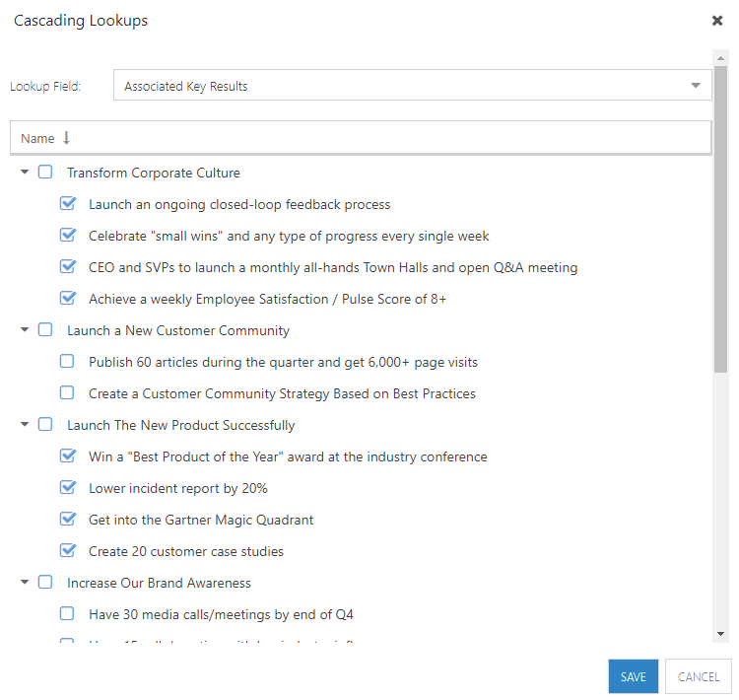
Task: Click Create 20 customer case studies text
Action: point(186,551)
